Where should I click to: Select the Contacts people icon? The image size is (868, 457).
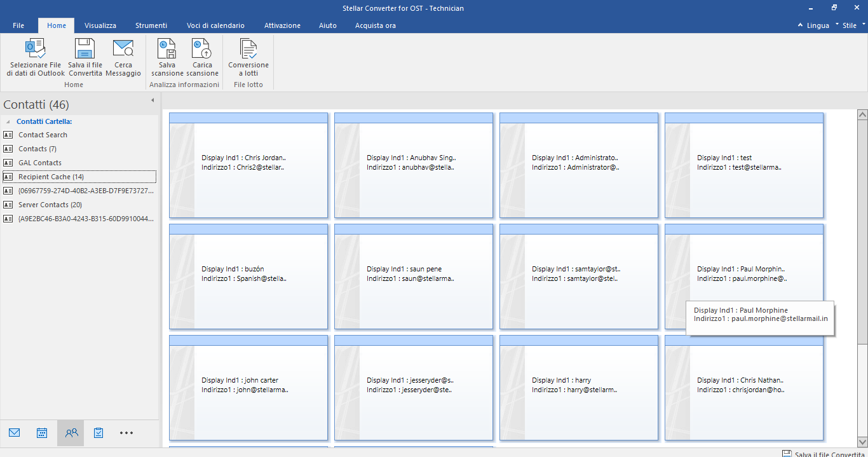click(71, 433)
